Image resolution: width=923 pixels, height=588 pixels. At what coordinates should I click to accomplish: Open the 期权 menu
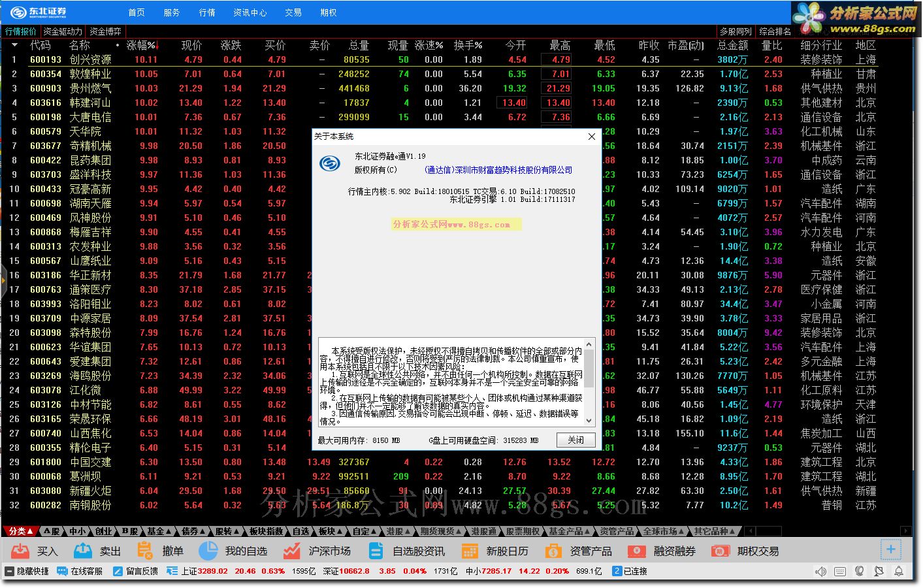329,12
